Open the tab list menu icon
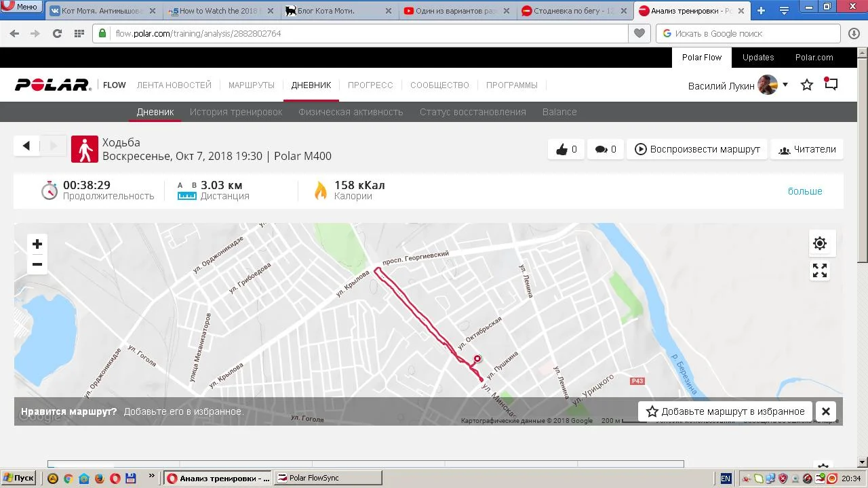Screen dimensions: 868x488 [x=784, y=11]
